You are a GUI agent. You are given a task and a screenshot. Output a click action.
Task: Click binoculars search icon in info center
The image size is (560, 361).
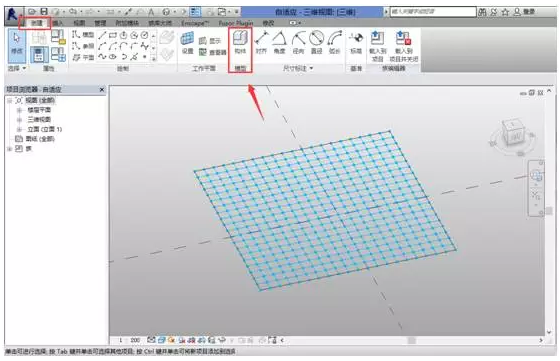coord(482,12)
